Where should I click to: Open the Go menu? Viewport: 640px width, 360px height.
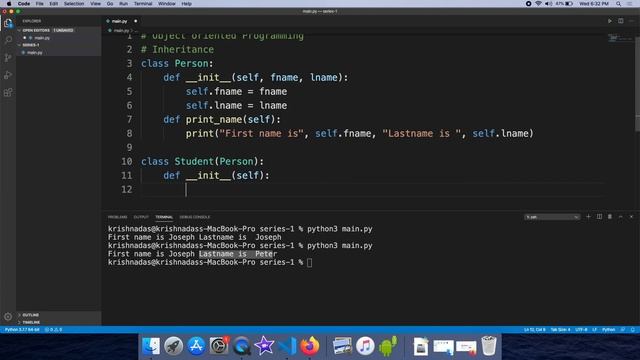[x=110, y=4]
